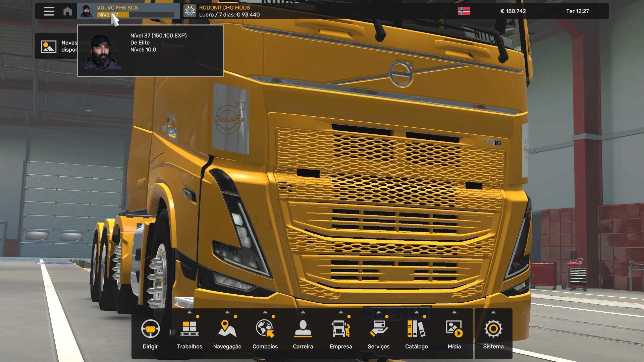Open the Carreira driver profile icon

pos(303,328)
